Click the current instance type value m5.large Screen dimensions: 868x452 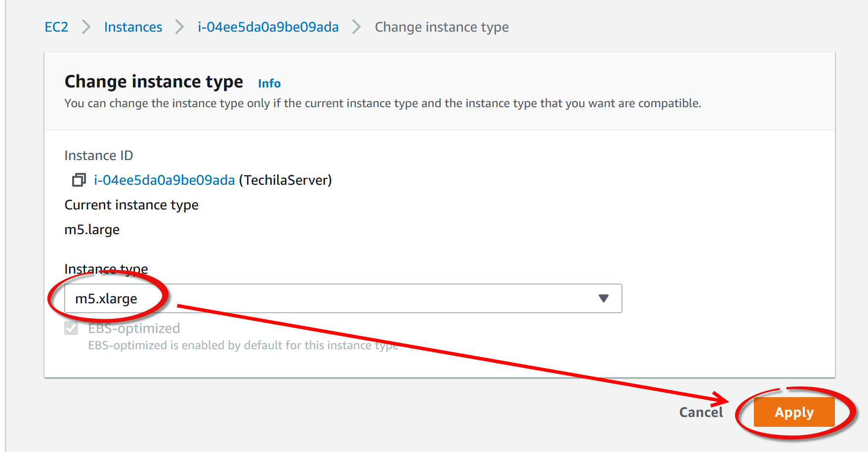click(92, 230)
